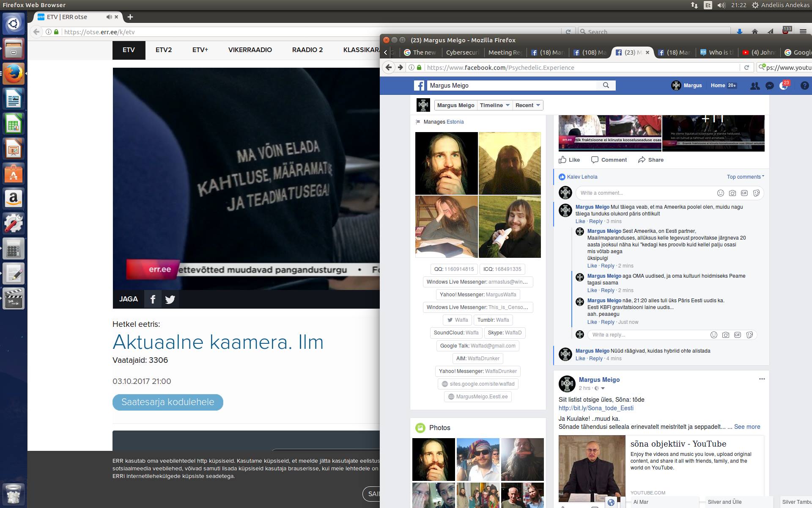812x508 pixels.
Task: Share video via Facebook icon under JAGA
Action: 153,299
